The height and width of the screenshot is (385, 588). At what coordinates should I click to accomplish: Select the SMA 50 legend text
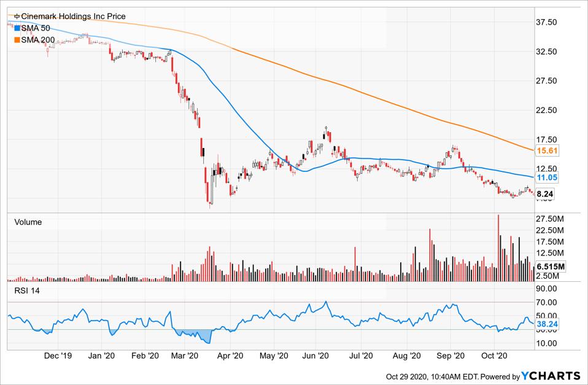(x=36, y=28)
